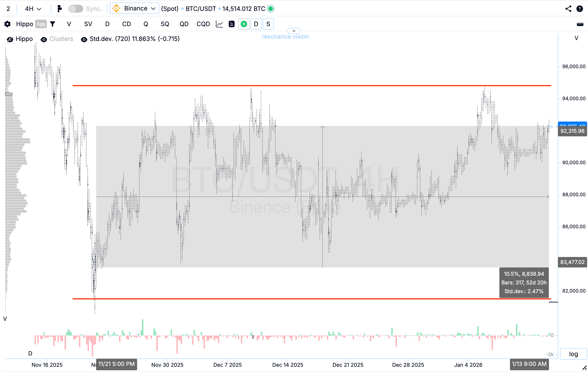The image size is (588, 372).
Task: Toggle Clusters visibility eye
Action: click(44, 39)
